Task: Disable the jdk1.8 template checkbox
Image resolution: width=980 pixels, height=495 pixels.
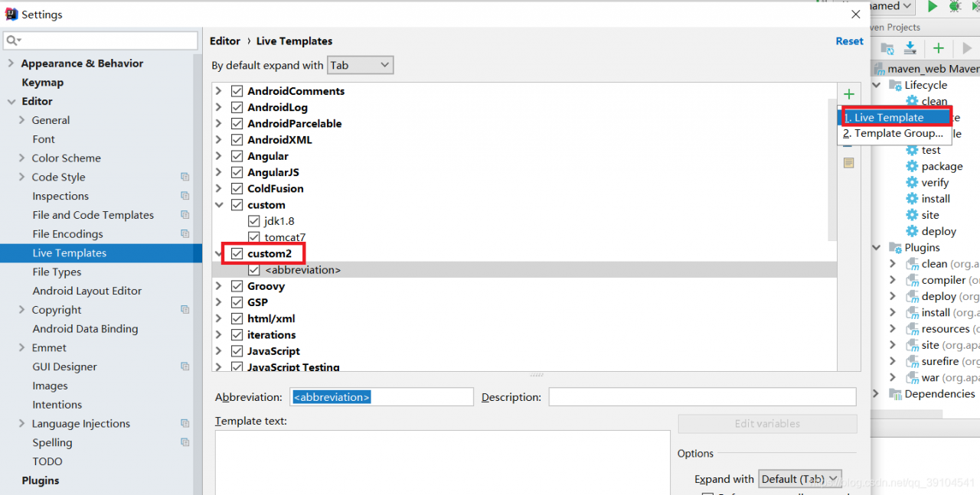Action: pyautogui.click(x=253, y=221)
